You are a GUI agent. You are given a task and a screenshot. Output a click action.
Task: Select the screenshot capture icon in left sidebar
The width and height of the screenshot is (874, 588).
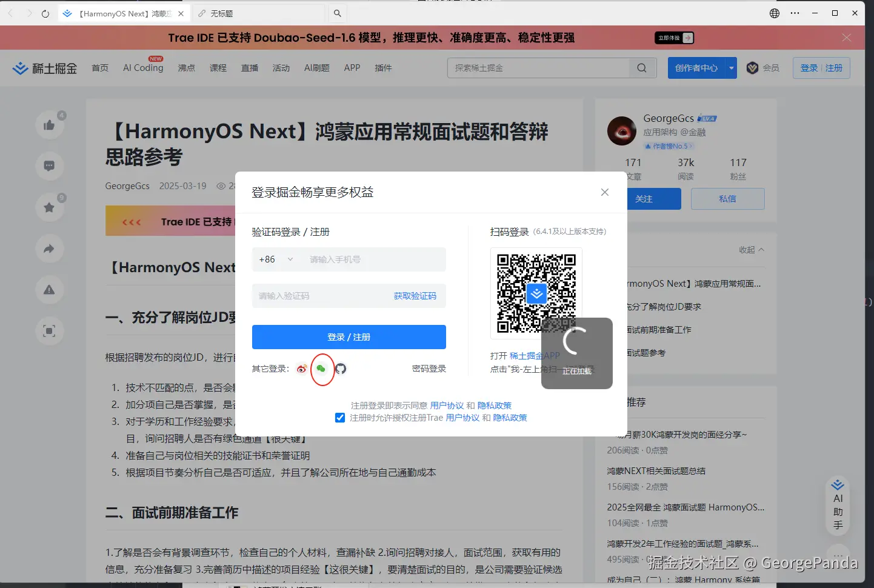click(50, 331)
